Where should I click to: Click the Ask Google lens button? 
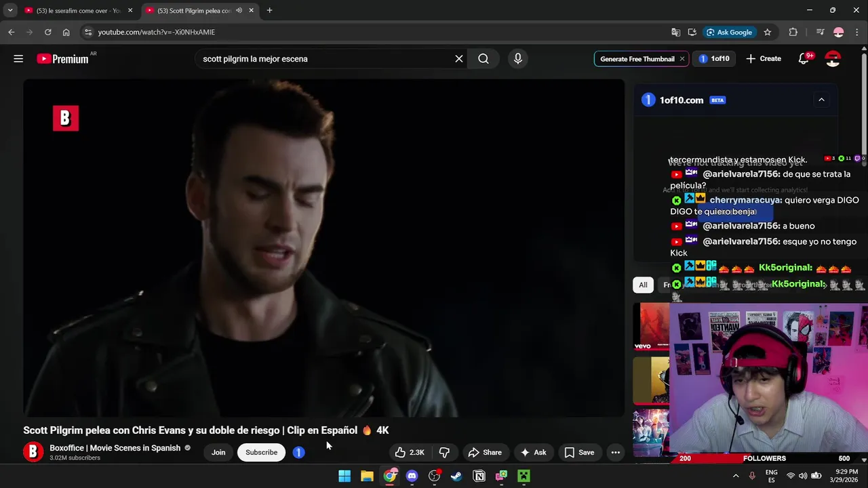point(730,32)
